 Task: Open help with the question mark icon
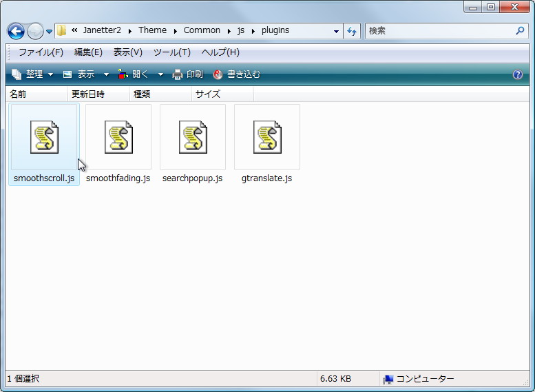coord(517,74)
